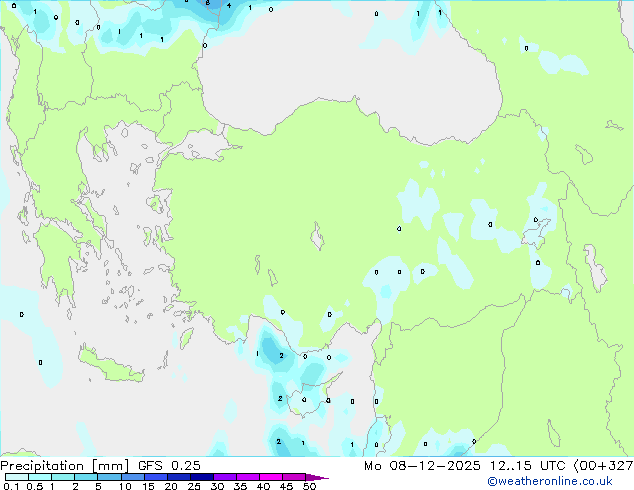Click the 0.1–0.5 mm legend swatch
The height and width of the screenshot is (490, 634).
[x=17, y=477]
